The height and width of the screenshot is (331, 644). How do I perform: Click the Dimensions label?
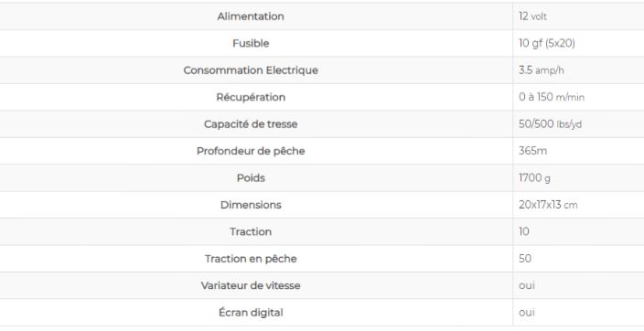tap(251, 205)
